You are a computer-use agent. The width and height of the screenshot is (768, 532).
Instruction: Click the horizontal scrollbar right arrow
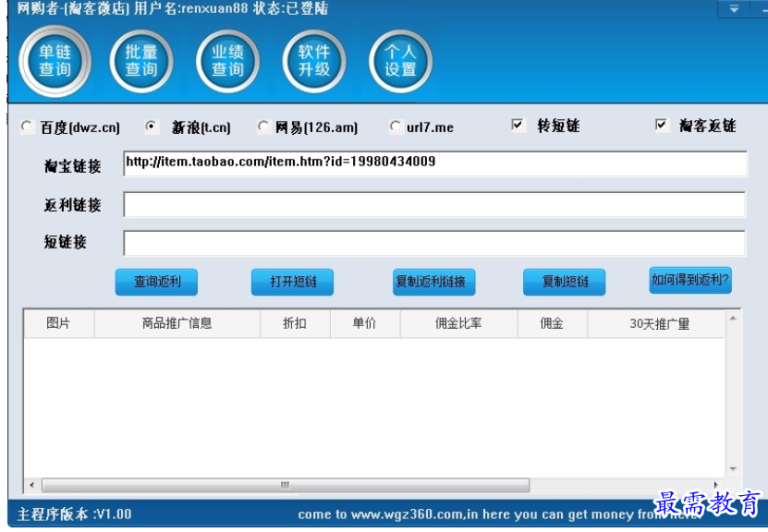(x=715, y=485)
